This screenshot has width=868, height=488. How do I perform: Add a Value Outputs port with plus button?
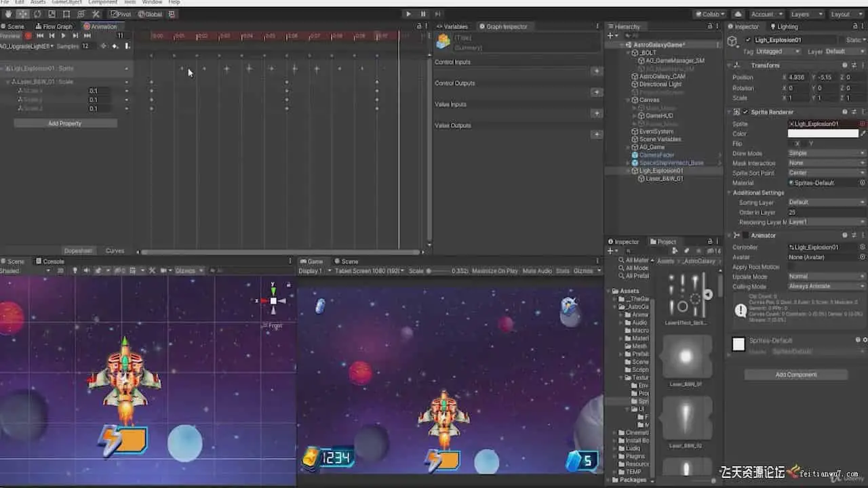tap(597, 134)
